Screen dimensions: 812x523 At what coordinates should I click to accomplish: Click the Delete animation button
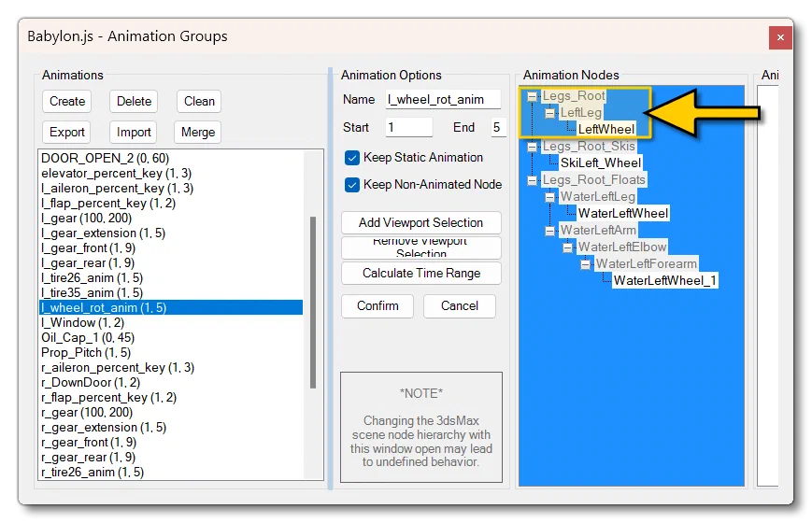[134, 101]
